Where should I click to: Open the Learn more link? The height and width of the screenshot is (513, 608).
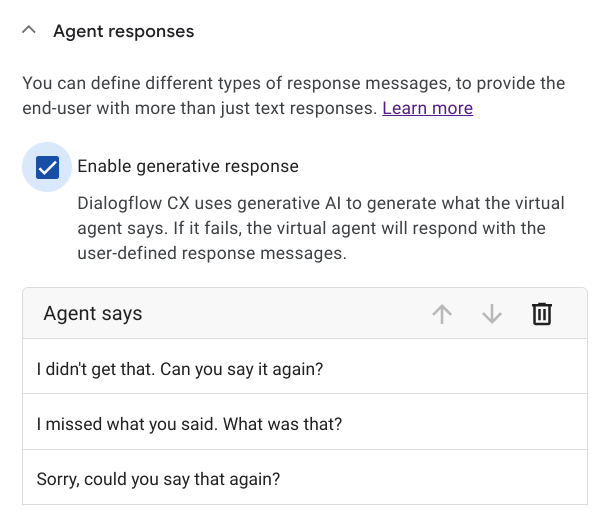click(x=427, y=108)
